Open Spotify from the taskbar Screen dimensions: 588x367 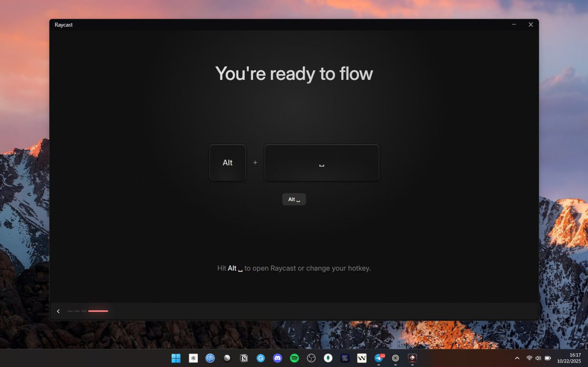click(294, 358)
